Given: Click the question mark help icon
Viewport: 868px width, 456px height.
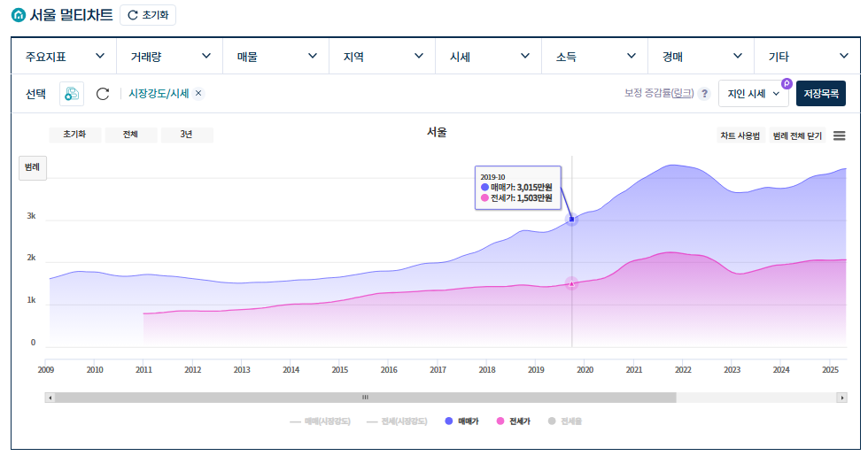Looking at the screenshot, I should (704, 94).
